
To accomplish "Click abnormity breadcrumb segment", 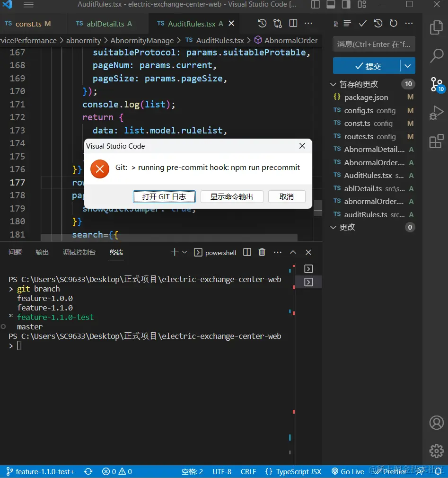I will (x=84, y=41).
